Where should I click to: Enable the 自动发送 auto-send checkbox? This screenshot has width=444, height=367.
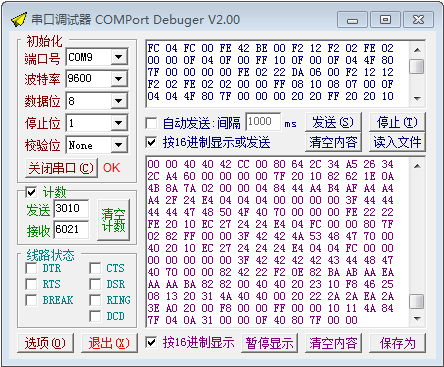tap(152, 123)
